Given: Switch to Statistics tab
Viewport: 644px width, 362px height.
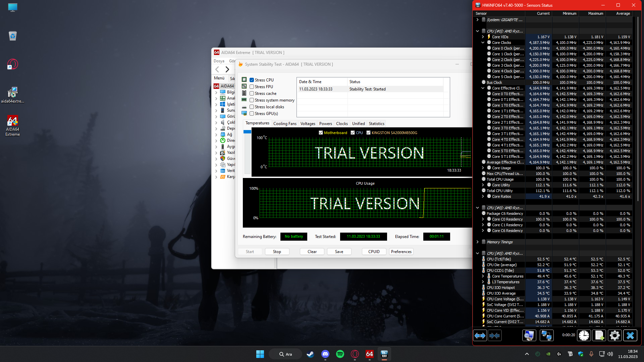Looking at the screenshot, I should click(376, 124).
